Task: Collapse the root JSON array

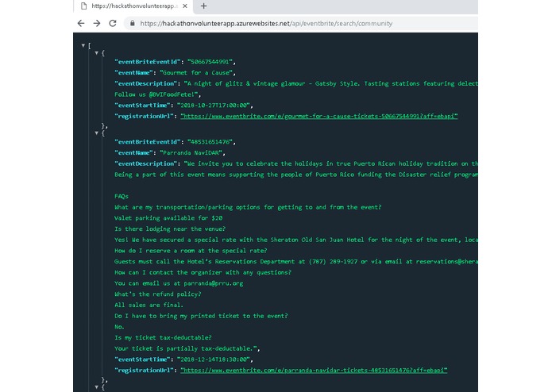Action: (83, 45)
